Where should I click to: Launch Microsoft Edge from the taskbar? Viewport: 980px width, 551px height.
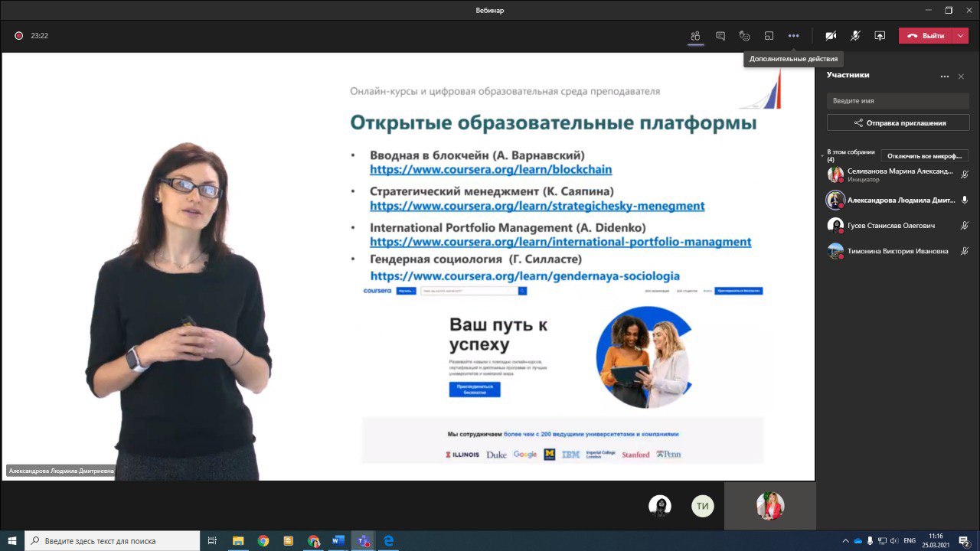point(388,541)
